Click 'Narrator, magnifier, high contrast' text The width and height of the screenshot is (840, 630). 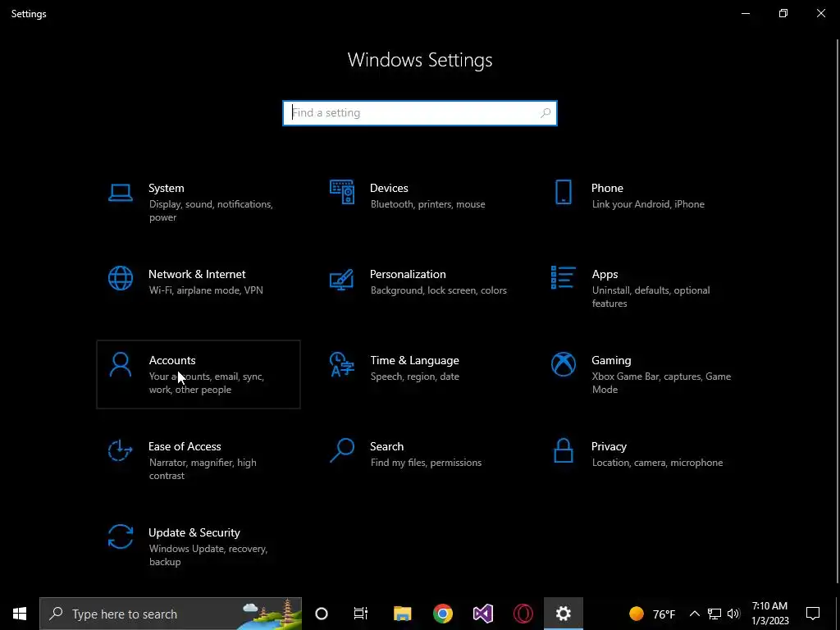[x=203, y=468]
